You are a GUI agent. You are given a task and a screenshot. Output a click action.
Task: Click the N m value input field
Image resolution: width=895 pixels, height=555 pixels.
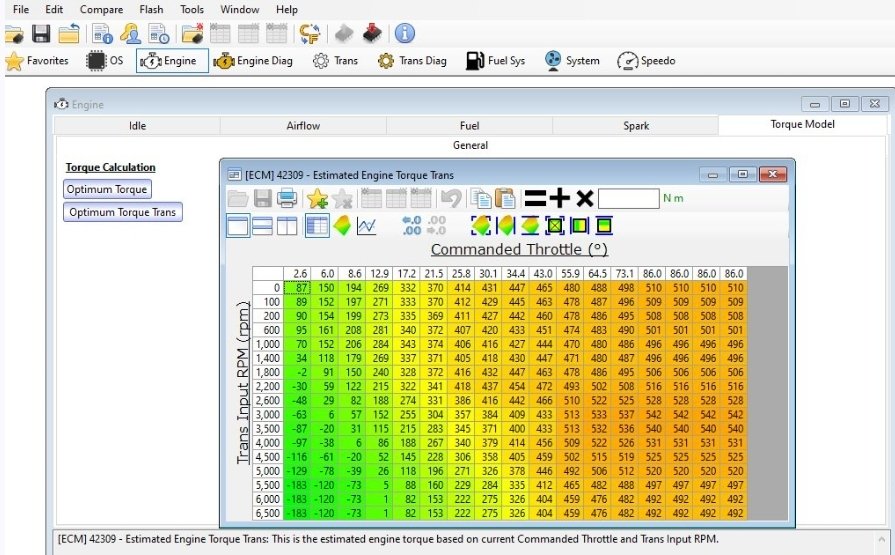coord(628,198)
